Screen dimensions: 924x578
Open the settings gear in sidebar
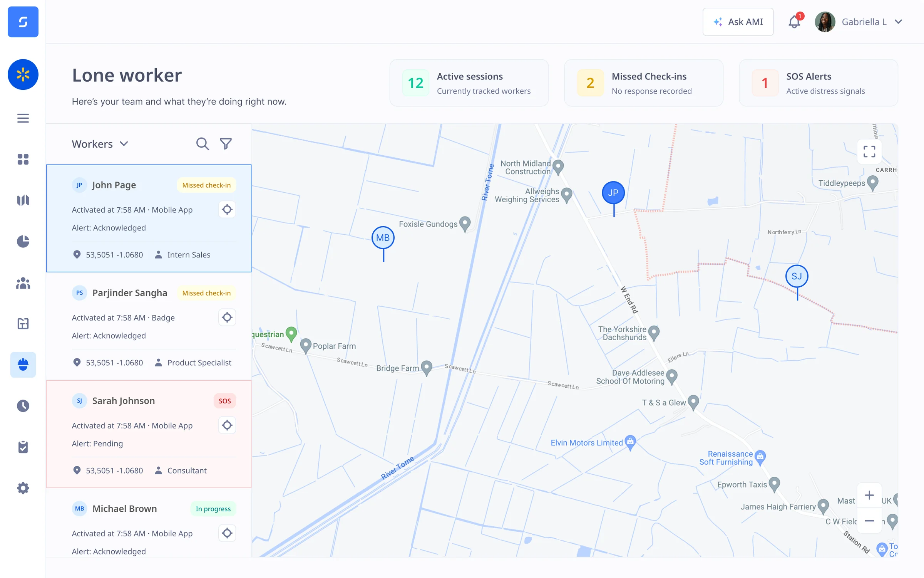23,488
